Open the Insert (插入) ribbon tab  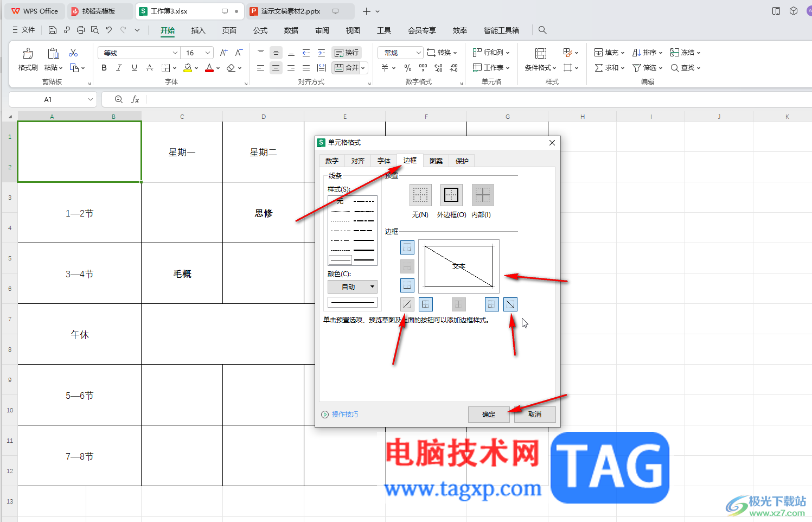click(199, 30)
